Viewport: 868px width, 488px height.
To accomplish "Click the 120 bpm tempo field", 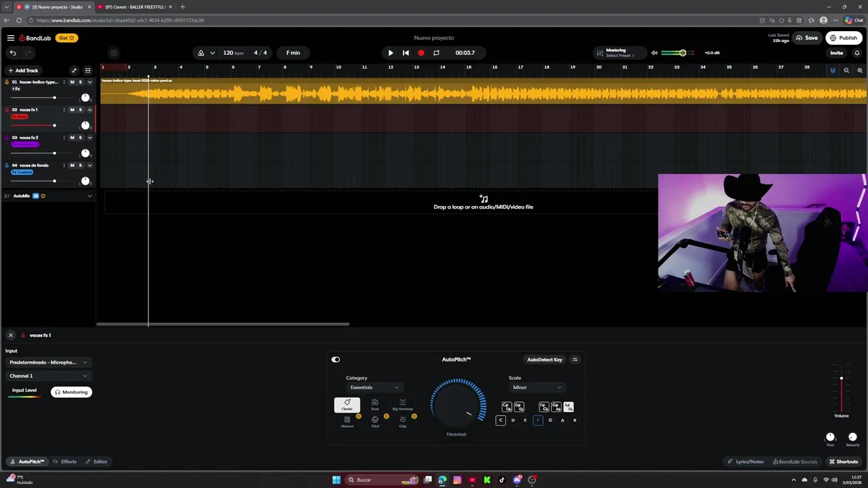I will click(x=233, y=53).
